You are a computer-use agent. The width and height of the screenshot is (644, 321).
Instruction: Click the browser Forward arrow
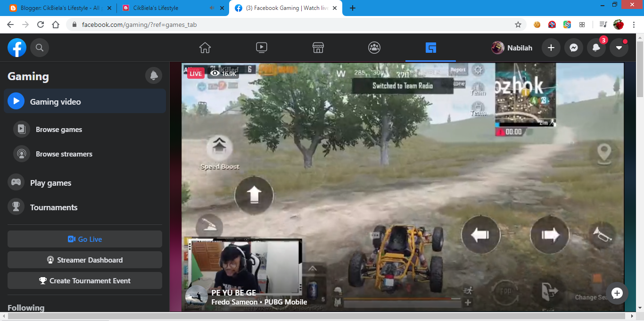[x=25, y=25]
